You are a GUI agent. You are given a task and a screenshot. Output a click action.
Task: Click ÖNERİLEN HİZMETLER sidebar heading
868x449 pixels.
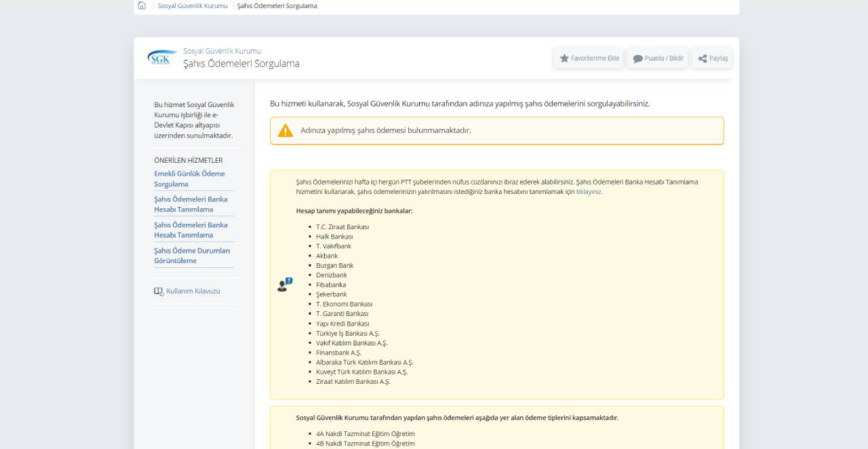189,161
